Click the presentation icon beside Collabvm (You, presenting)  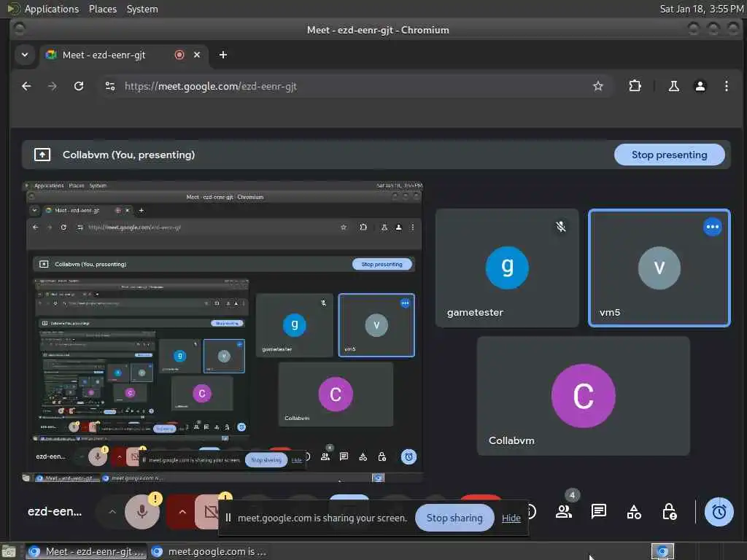(x=42, y=155)
